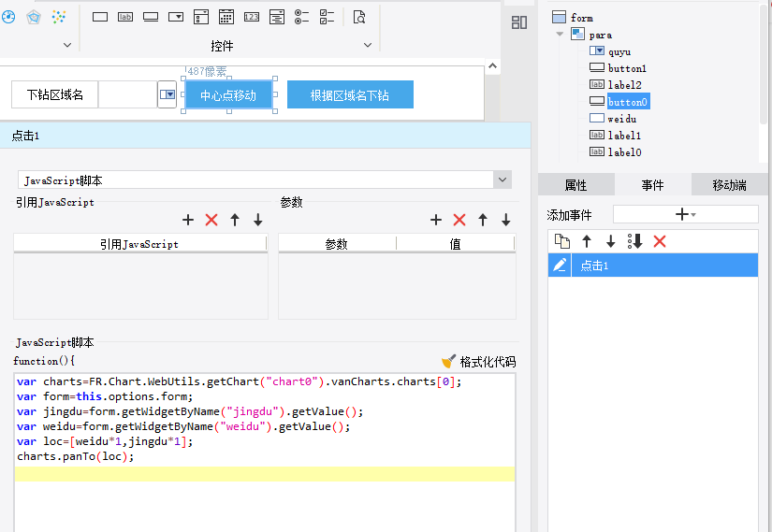Switch to the 属性 tab
Viewport: 772px width, 532px height.
576,185
